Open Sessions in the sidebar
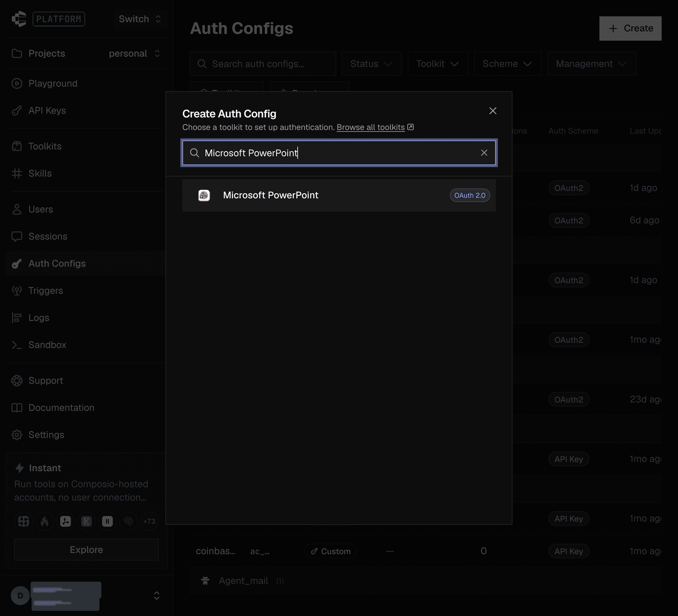The height and width of the screenshot is (616, 678). pyautogui.click(x=48, y=237)
